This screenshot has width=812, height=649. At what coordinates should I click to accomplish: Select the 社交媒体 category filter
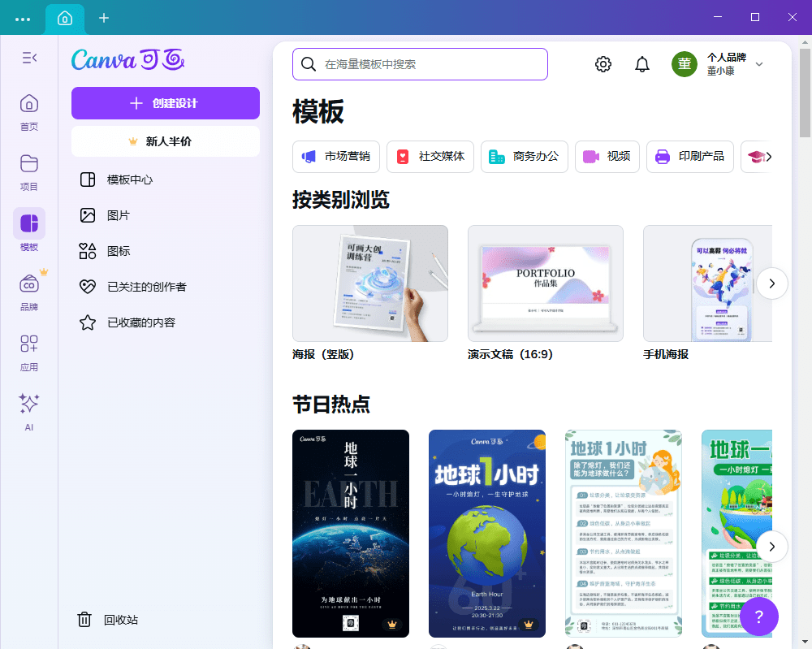[431, 156]
